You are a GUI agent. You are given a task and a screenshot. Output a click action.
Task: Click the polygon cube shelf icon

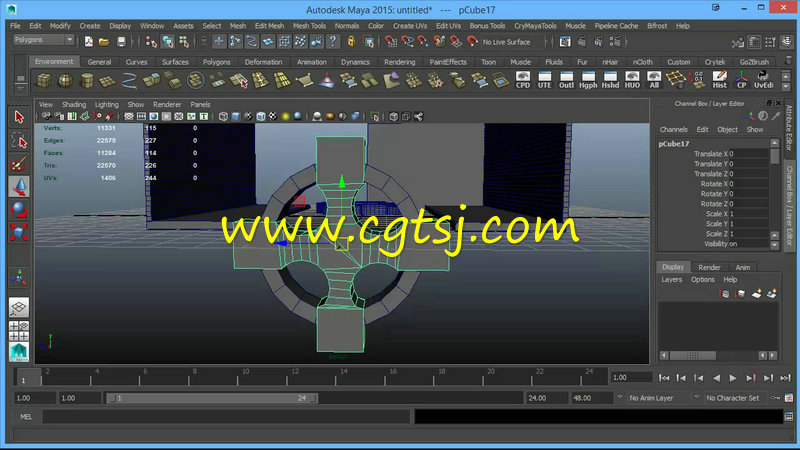[44, 81]
